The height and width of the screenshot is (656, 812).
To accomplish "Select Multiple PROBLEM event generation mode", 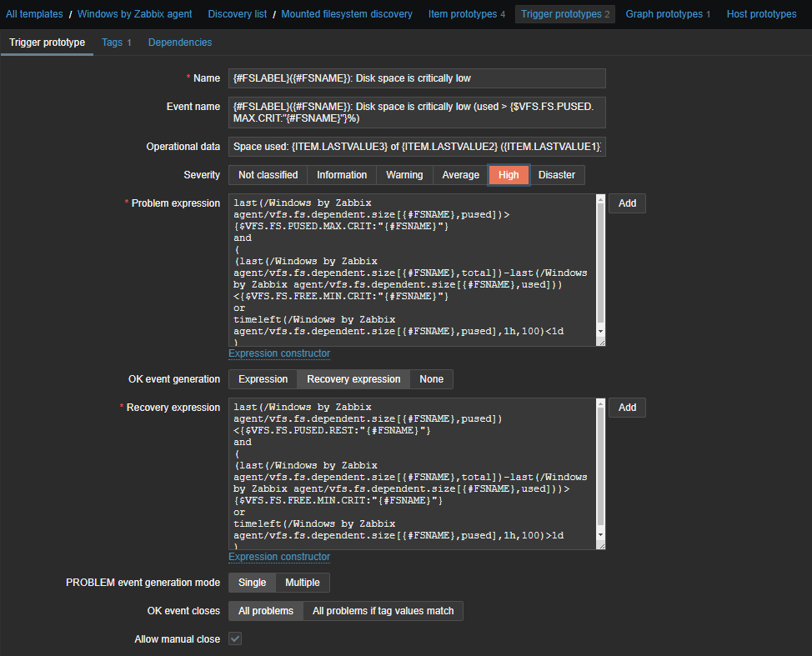I will 303,583.
